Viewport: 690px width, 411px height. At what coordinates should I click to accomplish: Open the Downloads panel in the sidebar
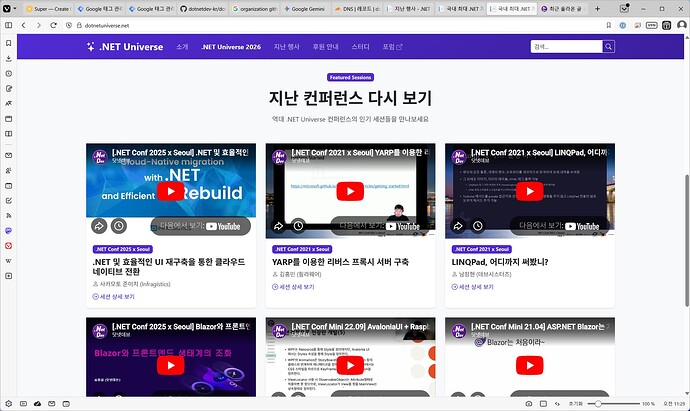[8, 58]
